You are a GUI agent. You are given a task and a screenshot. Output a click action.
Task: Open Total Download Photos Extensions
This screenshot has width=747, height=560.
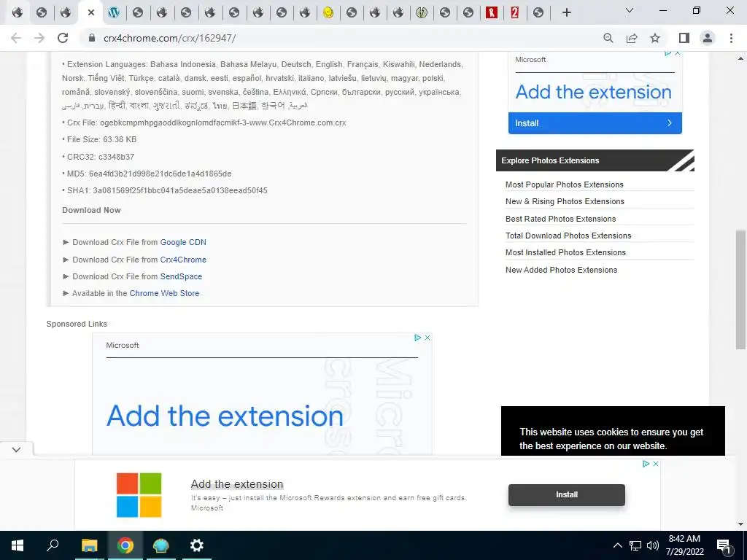(568, 236)
